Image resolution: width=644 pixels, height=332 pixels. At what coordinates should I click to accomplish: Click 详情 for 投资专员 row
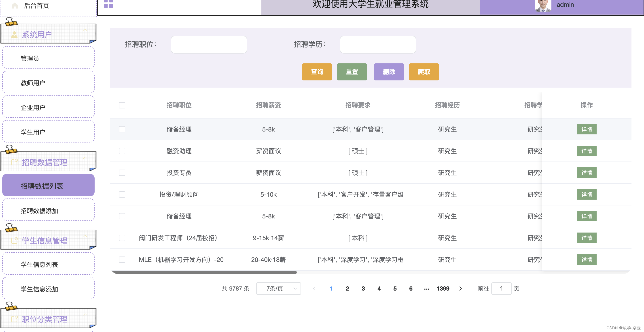[586, 173]
